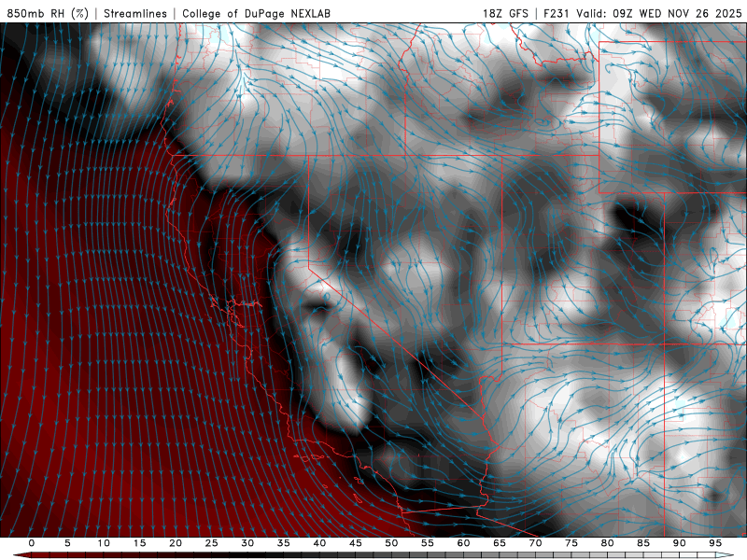Click 'Valid: 09Z WED NOV 26 2025' text

pos(659,14)
